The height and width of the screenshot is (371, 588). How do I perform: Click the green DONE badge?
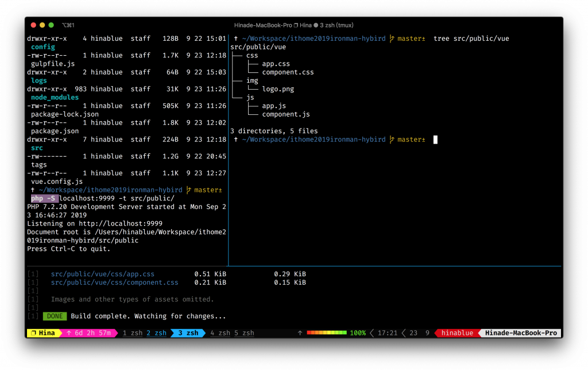[x=55, y=316]
